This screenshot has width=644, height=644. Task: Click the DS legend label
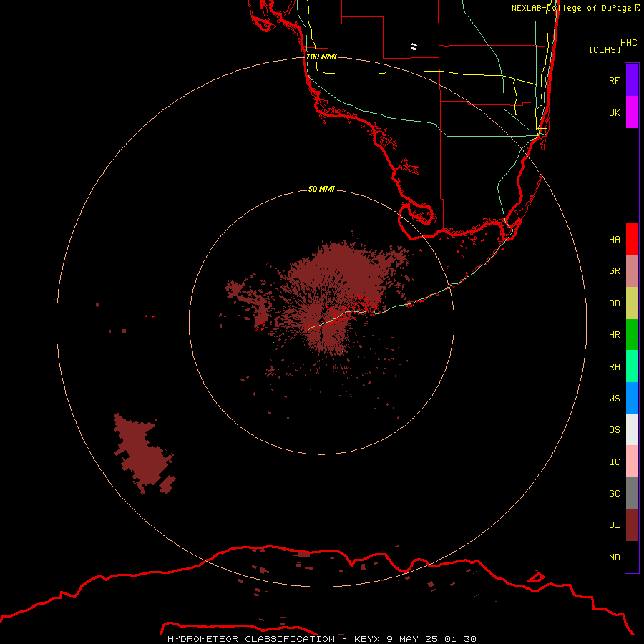click(614, 429)
